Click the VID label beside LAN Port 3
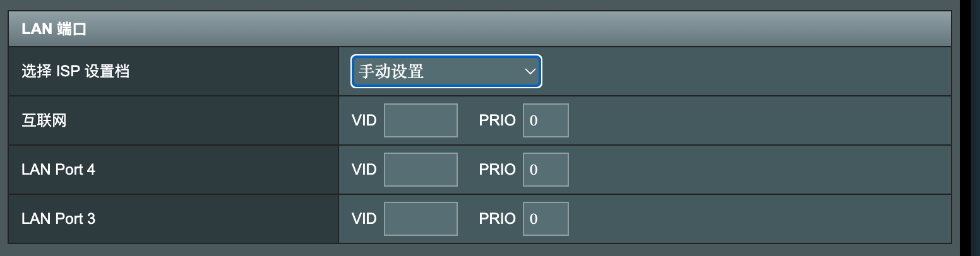Viewport: 980px width, 256px height. 364,219
